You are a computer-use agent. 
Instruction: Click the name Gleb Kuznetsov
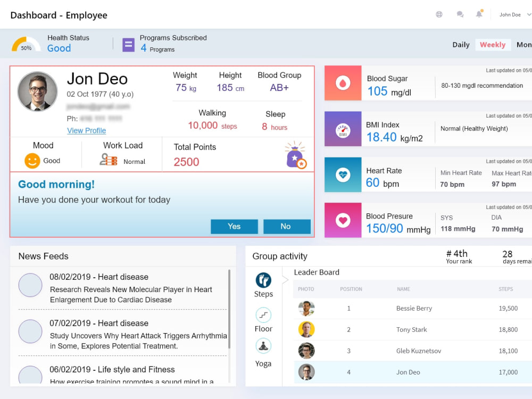coord(419,351)
